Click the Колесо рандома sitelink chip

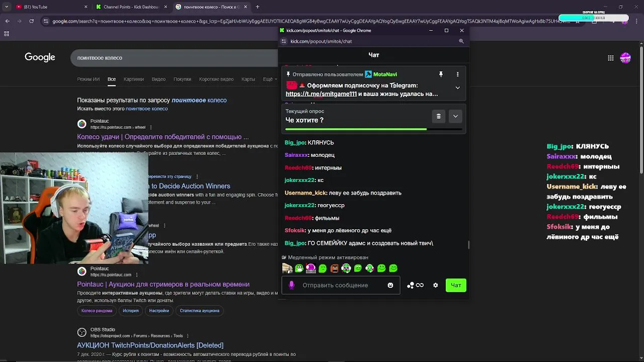coord(97,311)
